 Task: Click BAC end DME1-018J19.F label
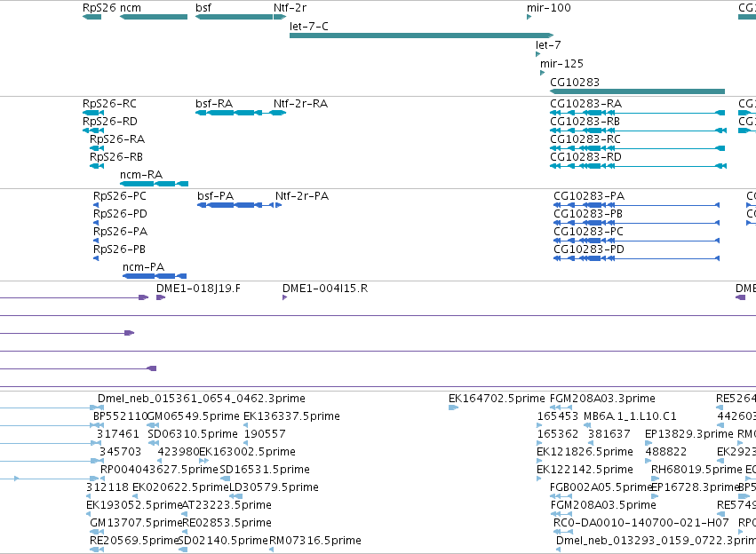[x=198, y=289]
